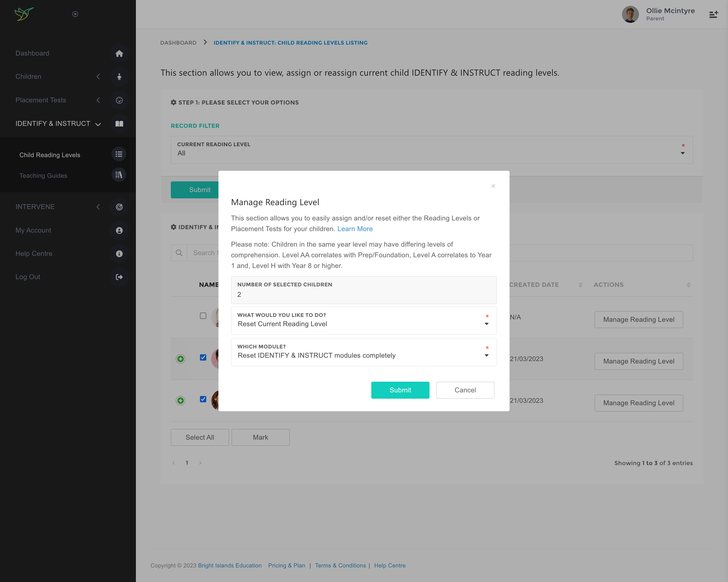Screen dimensions: 728x582
Task: Click the Placement Tests gauge icon
Action: (x=119, y=100)
